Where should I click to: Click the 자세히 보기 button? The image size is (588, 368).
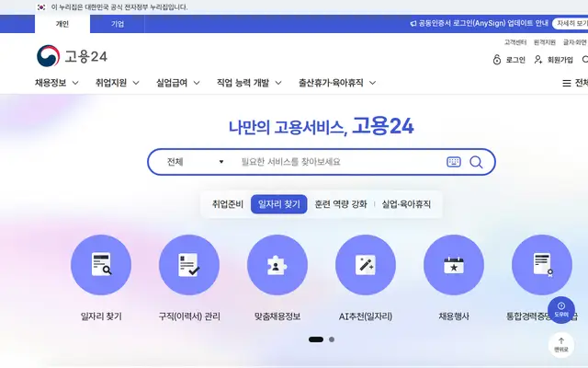tap(571, 24)
